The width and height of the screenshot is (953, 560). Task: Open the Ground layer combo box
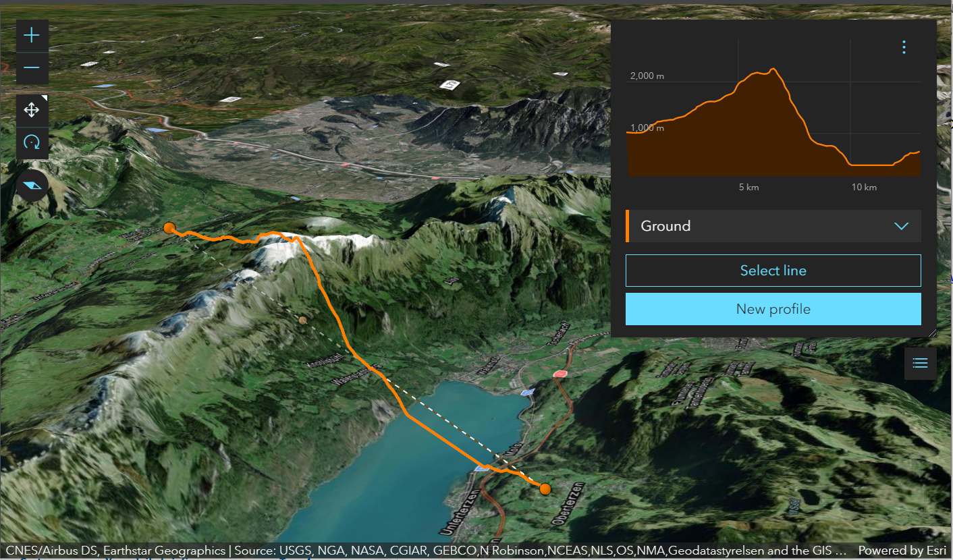773,226
